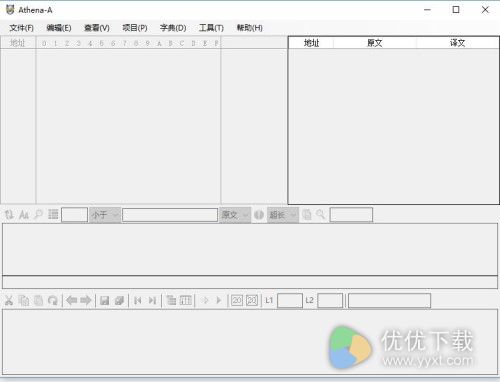500x382 pixels.
Task: Click the L1 input field
Action: 290,301
